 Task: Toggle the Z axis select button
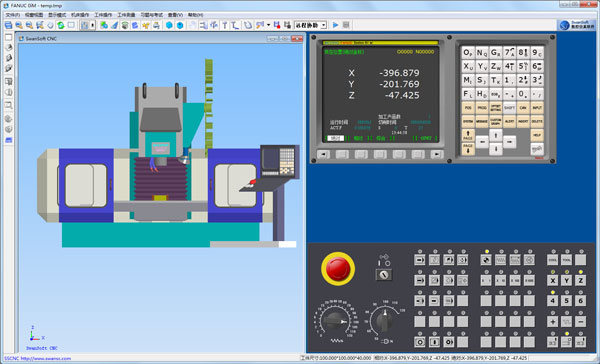click(580, 280)
